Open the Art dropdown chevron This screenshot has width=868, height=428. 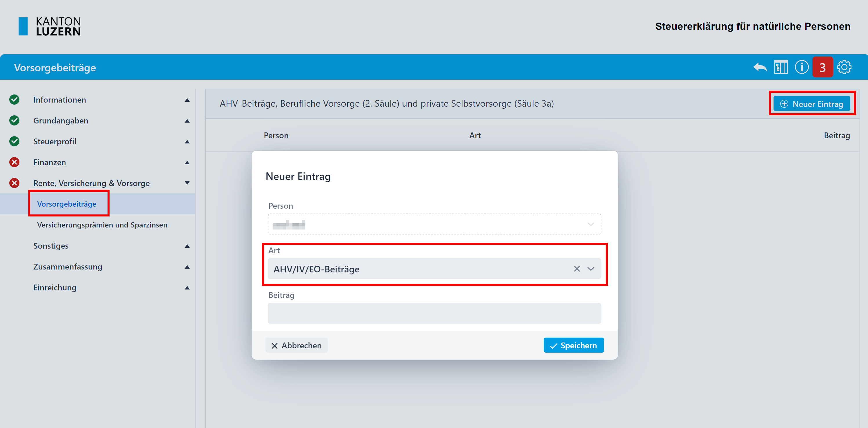[591, 269]
